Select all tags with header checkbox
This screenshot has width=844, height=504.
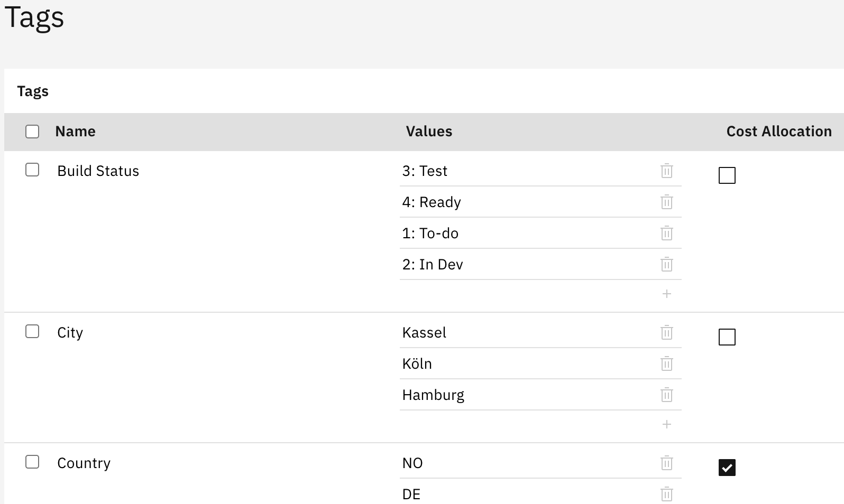[x=32, y=132]
